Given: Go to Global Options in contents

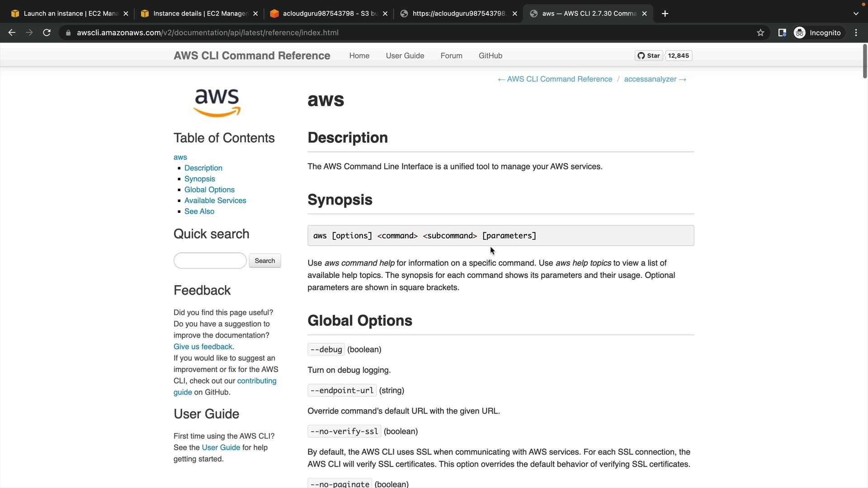Looking at the screenshot, I should point(209,190).
